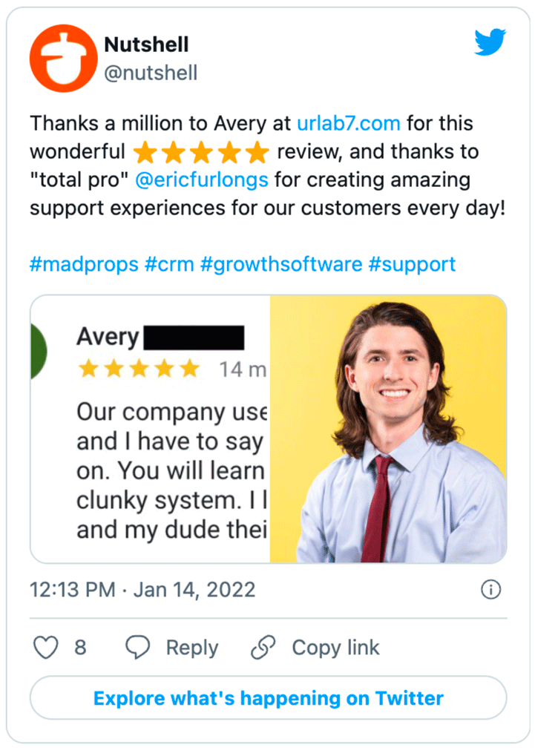
Task: Open the Twitter bird logo
Action: 490,43
